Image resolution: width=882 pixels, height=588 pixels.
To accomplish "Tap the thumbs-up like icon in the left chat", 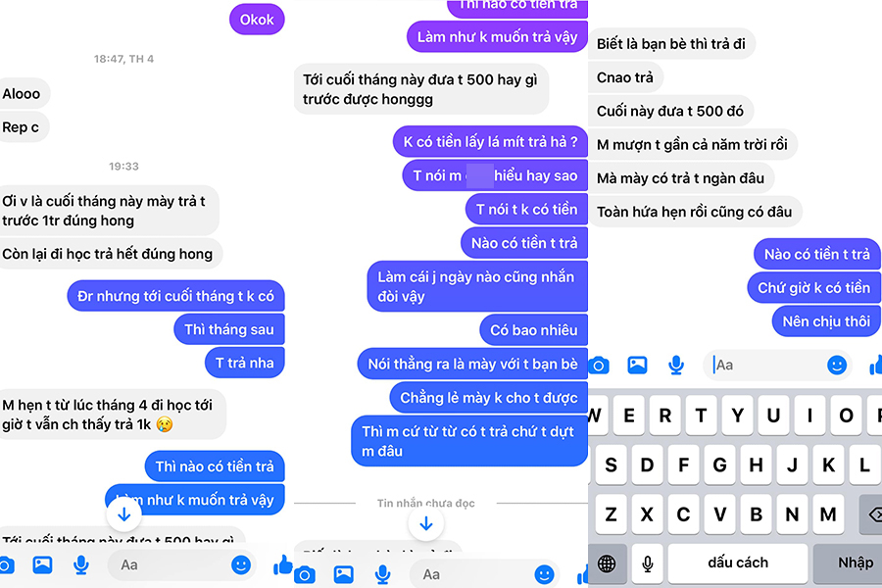I will click(283, 564).
